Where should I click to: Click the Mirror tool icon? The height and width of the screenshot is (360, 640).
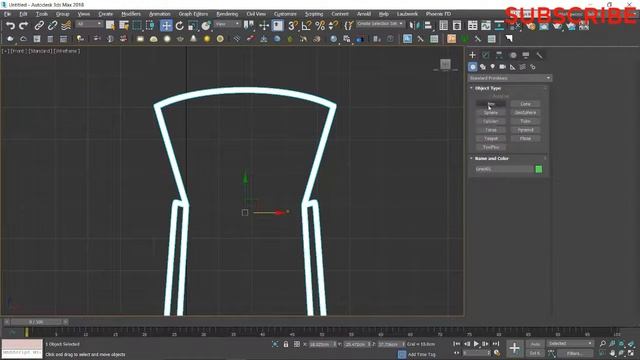[x=414, y=26]
